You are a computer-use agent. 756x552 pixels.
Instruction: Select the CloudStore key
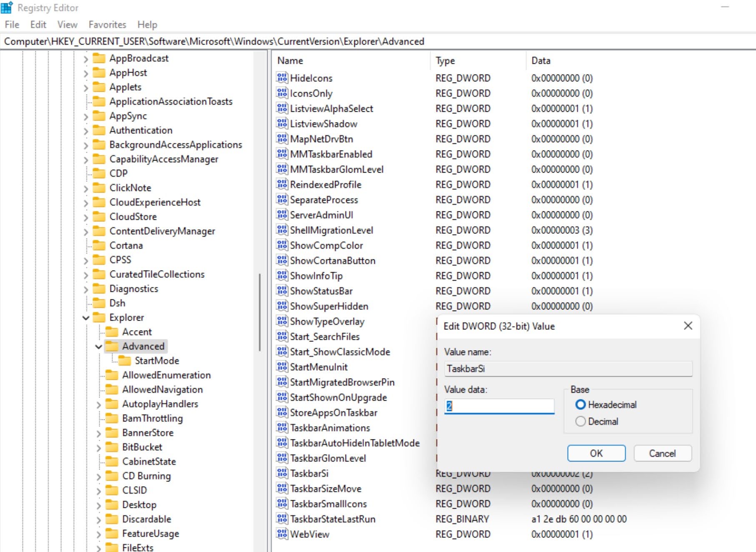(x=133, y=216)
